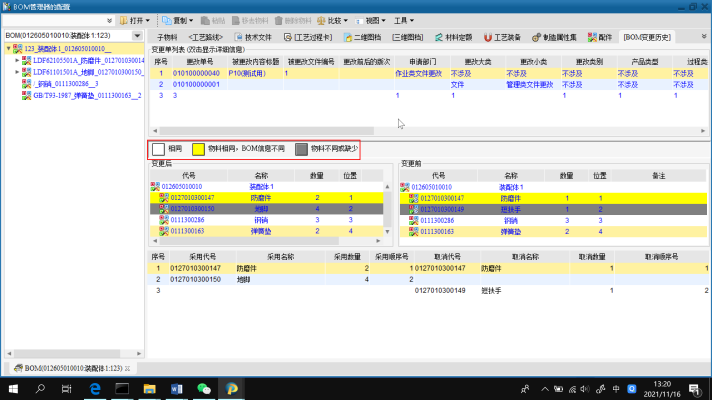The image size is (712, 400).
Task: Expand the LDF62105501A_防磨件 tree node
Action: pos(16,60)
